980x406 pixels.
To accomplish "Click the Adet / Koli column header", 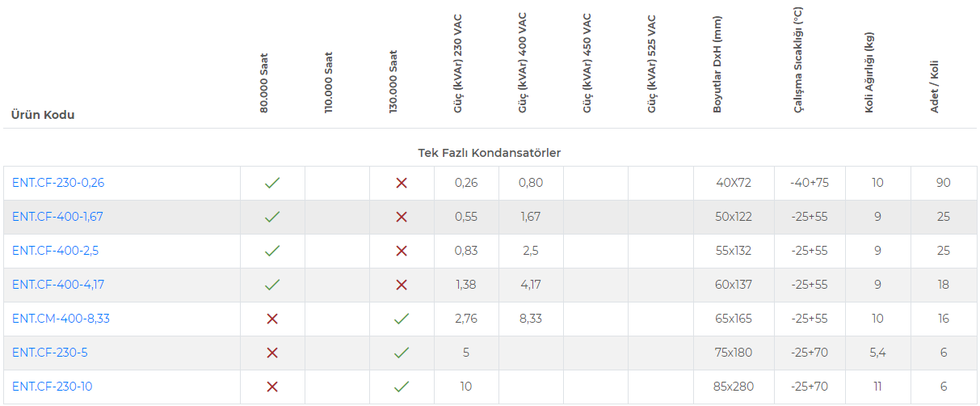I will click(935, 86).
